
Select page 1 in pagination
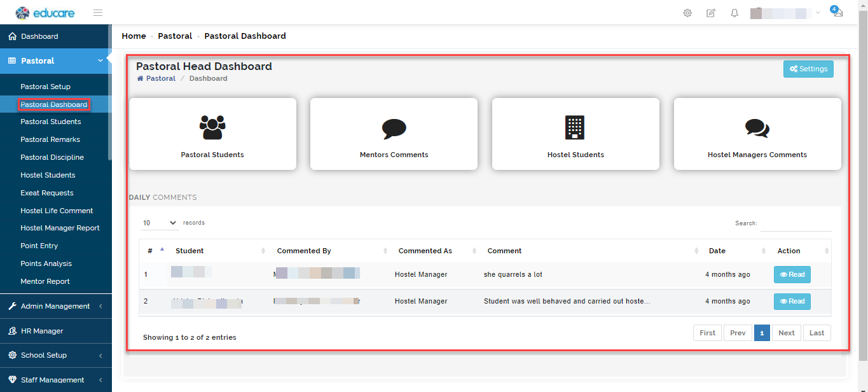tap(762, 333)
